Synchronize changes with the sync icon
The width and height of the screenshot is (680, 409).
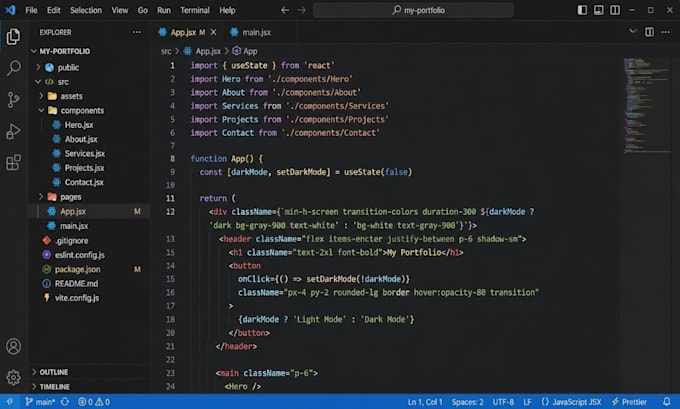65,402
